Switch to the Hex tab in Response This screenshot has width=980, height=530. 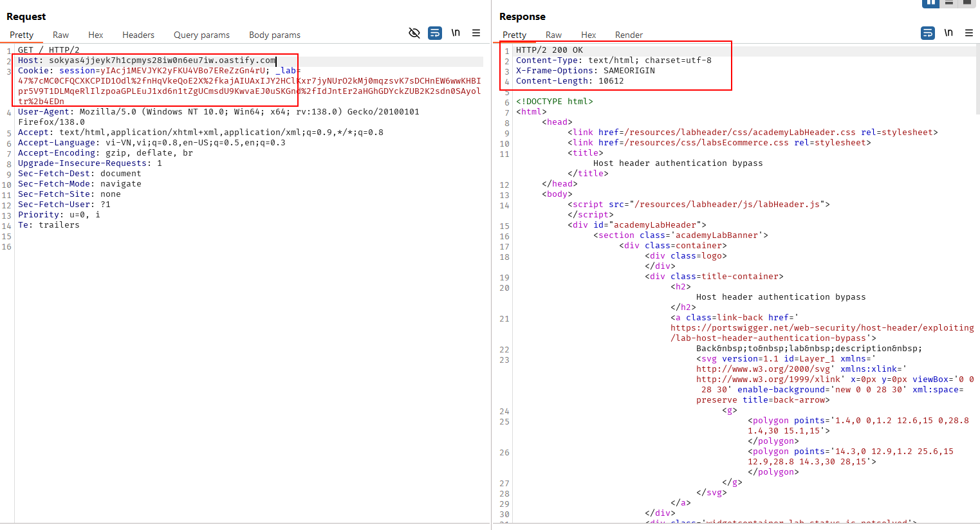[588, 35]
